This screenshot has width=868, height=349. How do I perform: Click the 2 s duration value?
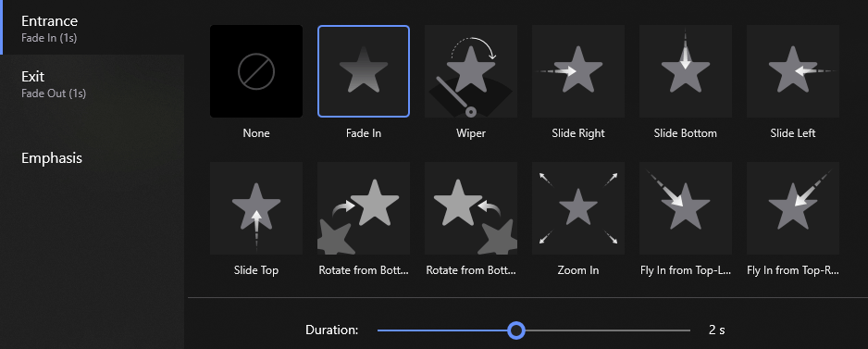[x=717, y=330]
